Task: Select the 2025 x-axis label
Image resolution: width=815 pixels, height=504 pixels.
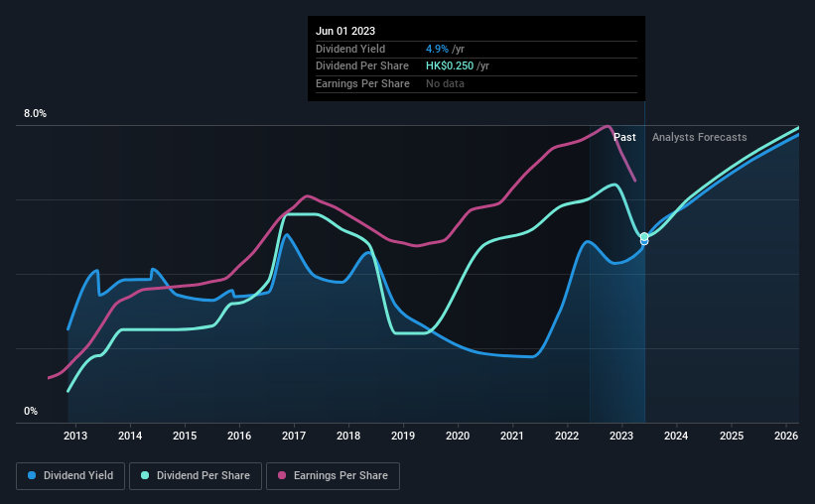Action: [x=732, y=436]
